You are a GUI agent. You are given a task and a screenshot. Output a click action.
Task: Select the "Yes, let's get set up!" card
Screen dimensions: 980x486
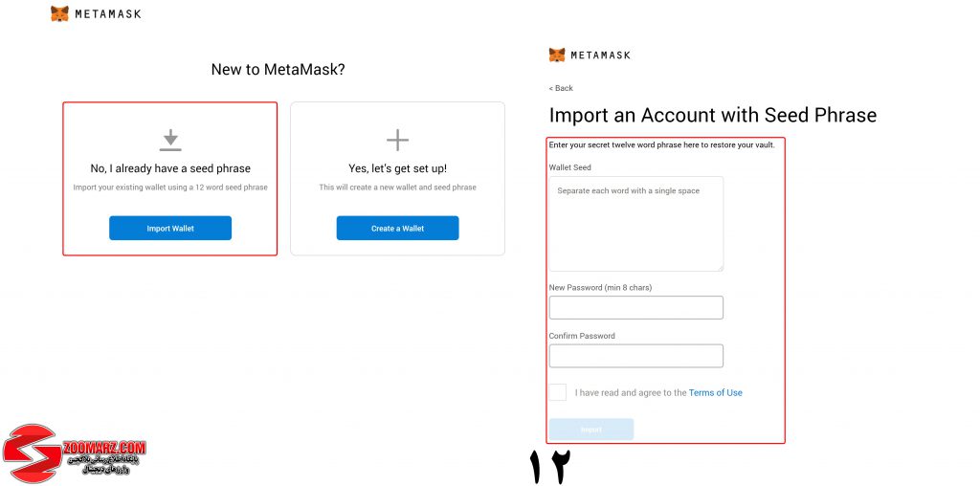(397, 179)
